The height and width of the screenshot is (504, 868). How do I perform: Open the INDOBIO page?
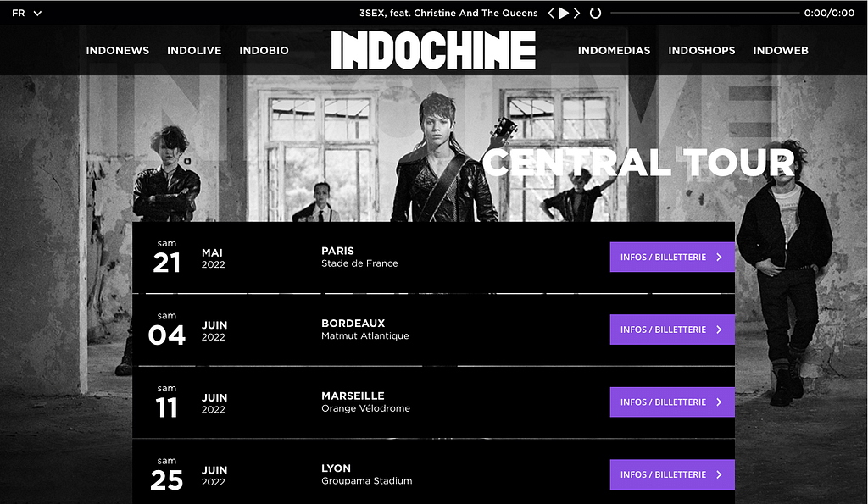pyautogui.click(x=264, y=50)
